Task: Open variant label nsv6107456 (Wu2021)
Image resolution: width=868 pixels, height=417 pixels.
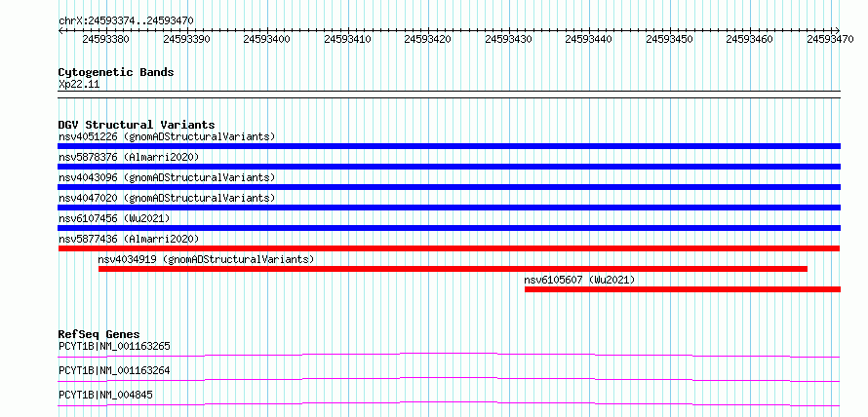Action: tap(114, 218)
